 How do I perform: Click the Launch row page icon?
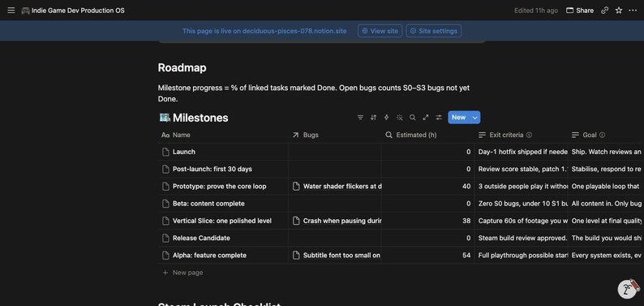(x=165, y=152)
